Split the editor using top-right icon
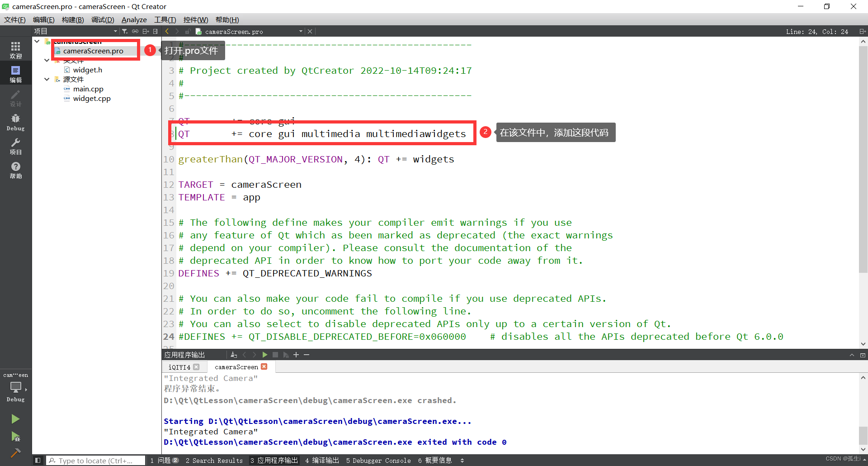 pyautogui.click(x=863, y=31)
